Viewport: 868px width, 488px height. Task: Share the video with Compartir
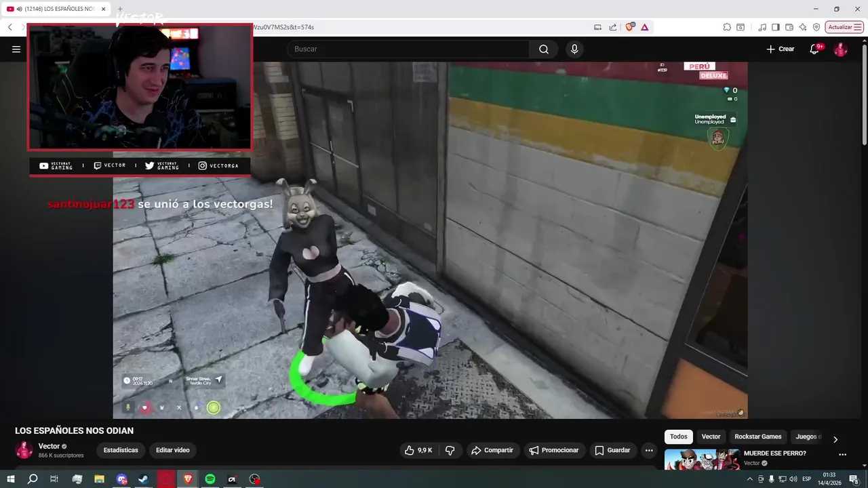492,450
